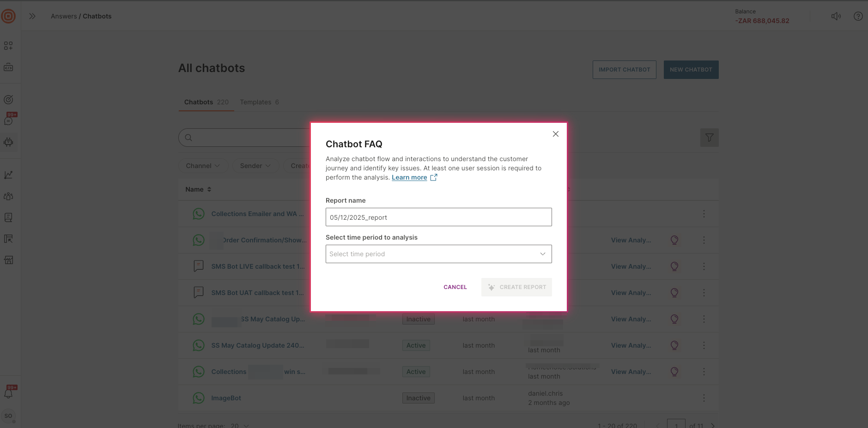Expand the sidebar with double chevron

tap(32, 16)
